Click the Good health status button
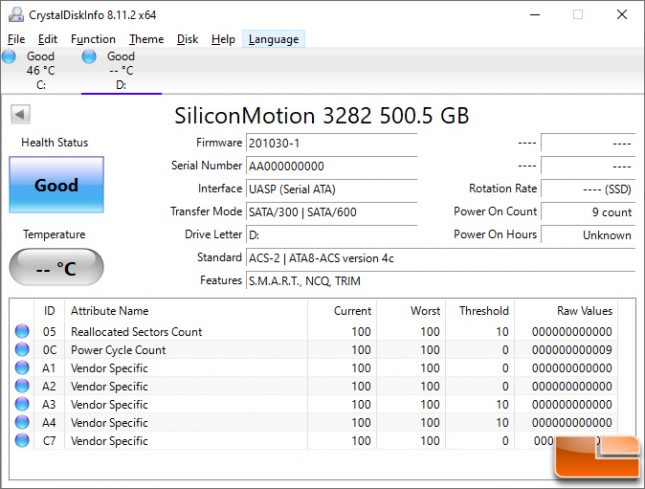This screenshot has height=489, width=645. coord(56,185)
